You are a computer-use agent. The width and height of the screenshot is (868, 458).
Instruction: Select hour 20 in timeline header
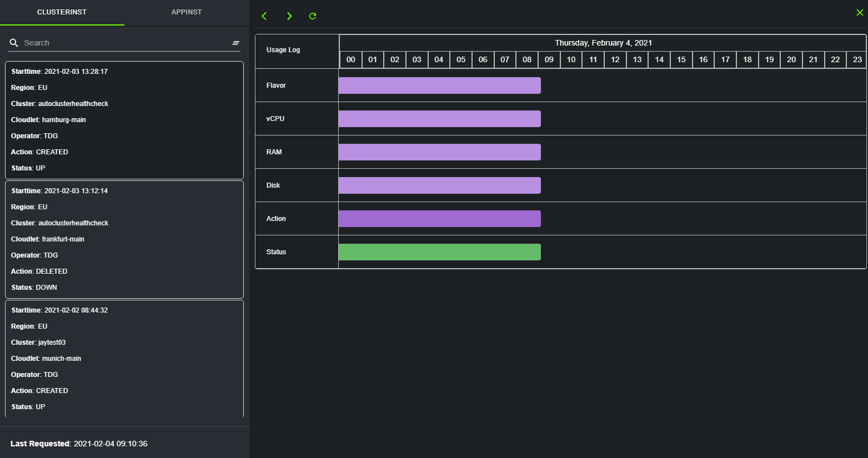click(x=791, y=59)
